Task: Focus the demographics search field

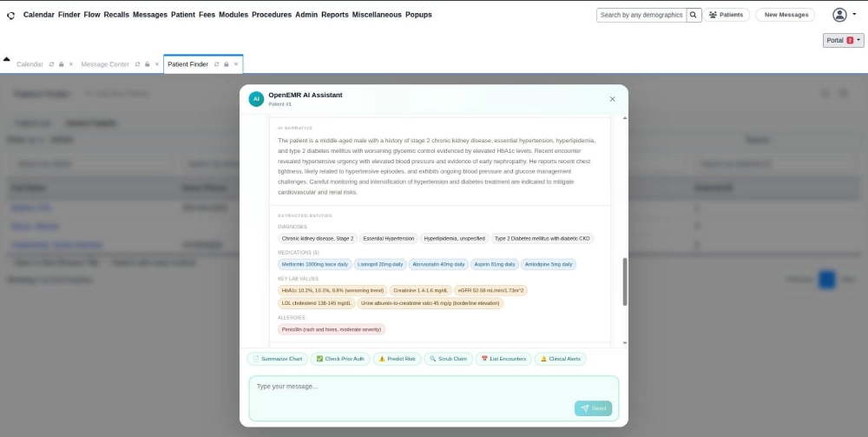Action: point(641,15)
